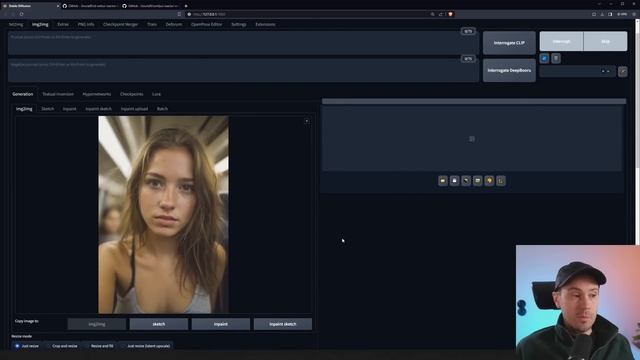Click the zoom magnifier icon in address bar
Viewport: 640px width, 360px height.
pos(432,14)
